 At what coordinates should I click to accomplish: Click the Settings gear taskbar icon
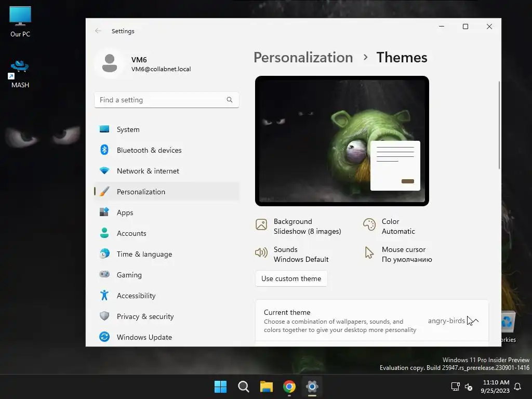point(312,387)
